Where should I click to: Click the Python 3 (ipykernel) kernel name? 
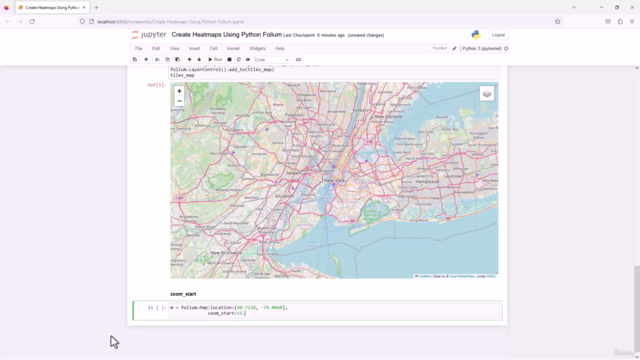482,49
